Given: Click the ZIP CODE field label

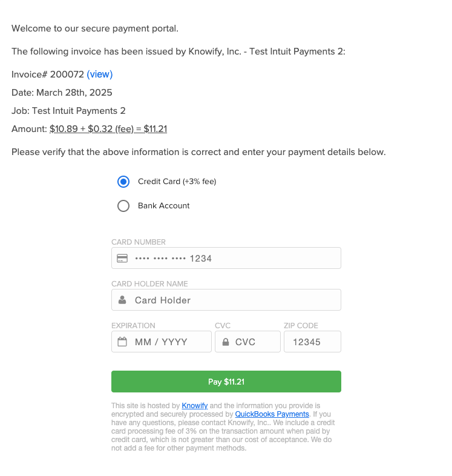Looking at the screenshot, I should pos(301,325).
